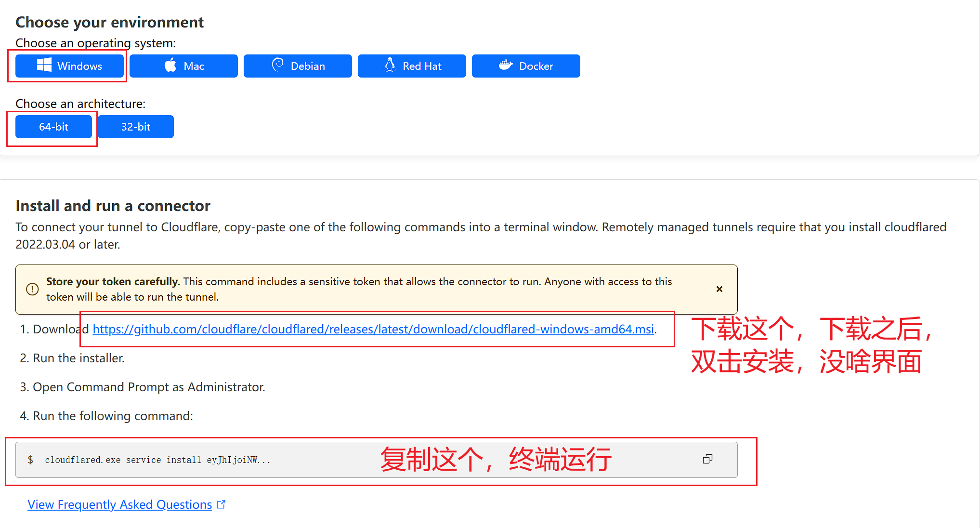Image resolution: width=980 pixels, height=528 pixels.
Task: Open the cloudflared-windows-amd64.msi download link
Action: pos(373,329)
